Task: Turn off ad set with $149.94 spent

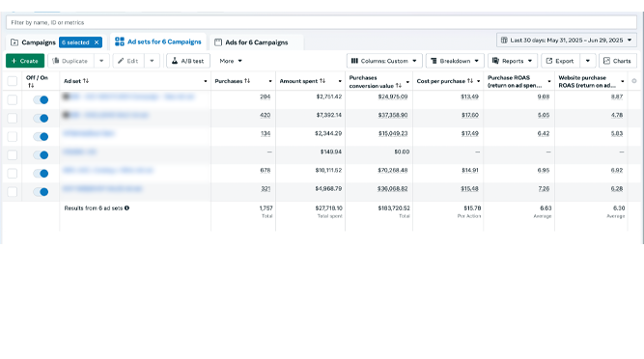Action: pyautogui.click(x=41, y=155)
